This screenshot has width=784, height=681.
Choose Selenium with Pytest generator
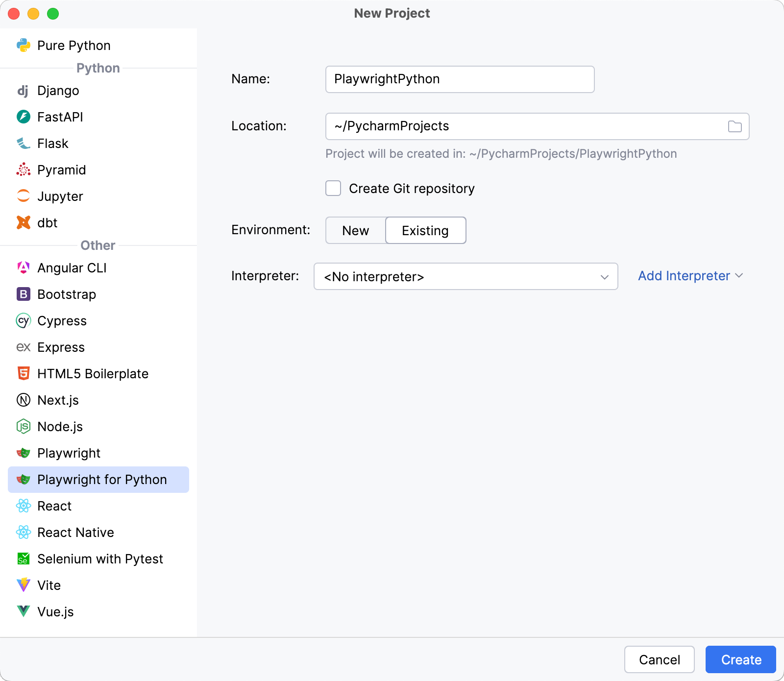[100, 559]
